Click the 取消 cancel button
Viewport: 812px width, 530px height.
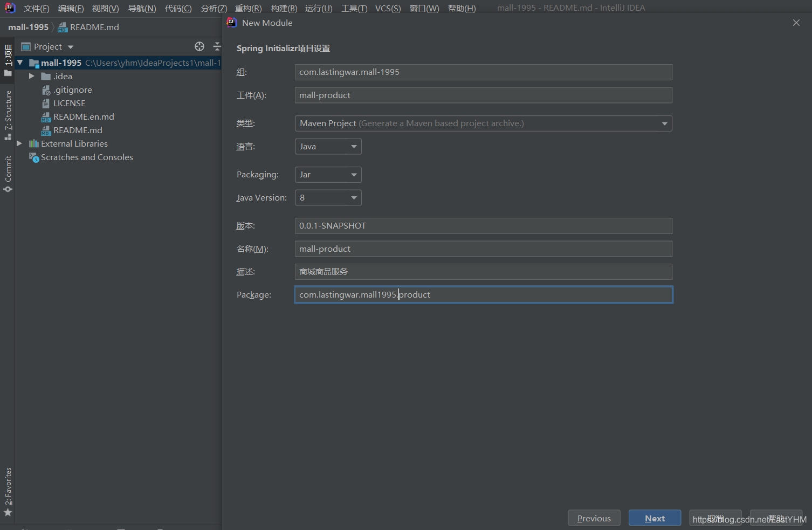coord(715,518)
